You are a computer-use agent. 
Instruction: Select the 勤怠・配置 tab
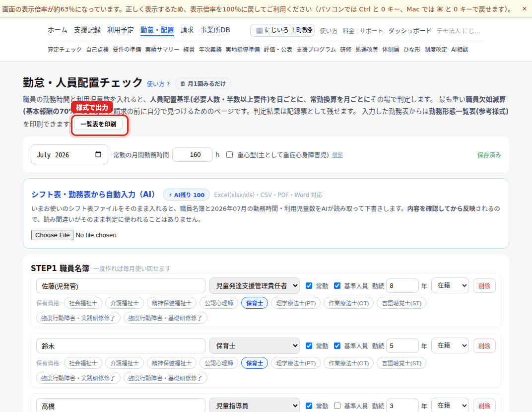(157, 30)
